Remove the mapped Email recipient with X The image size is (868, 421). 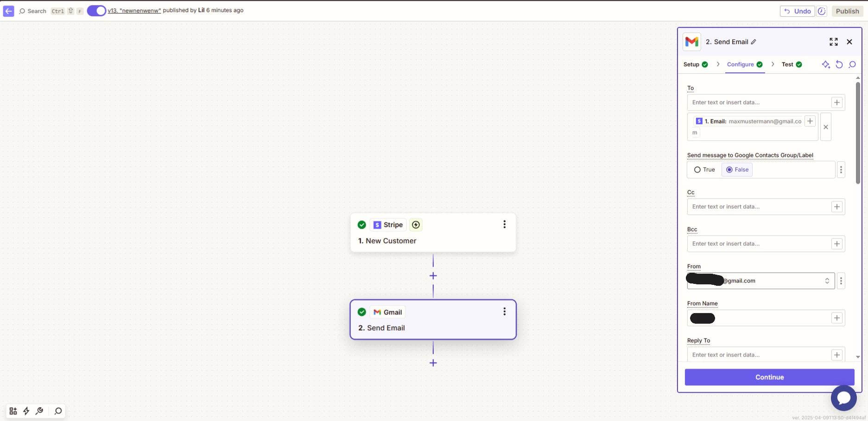826,127
